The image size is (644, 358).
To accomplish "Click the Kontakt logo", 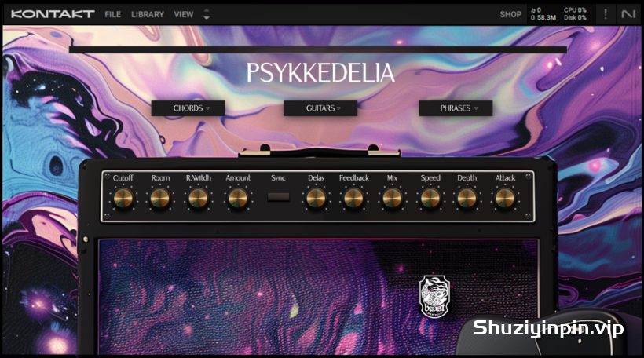I will 53,14.
